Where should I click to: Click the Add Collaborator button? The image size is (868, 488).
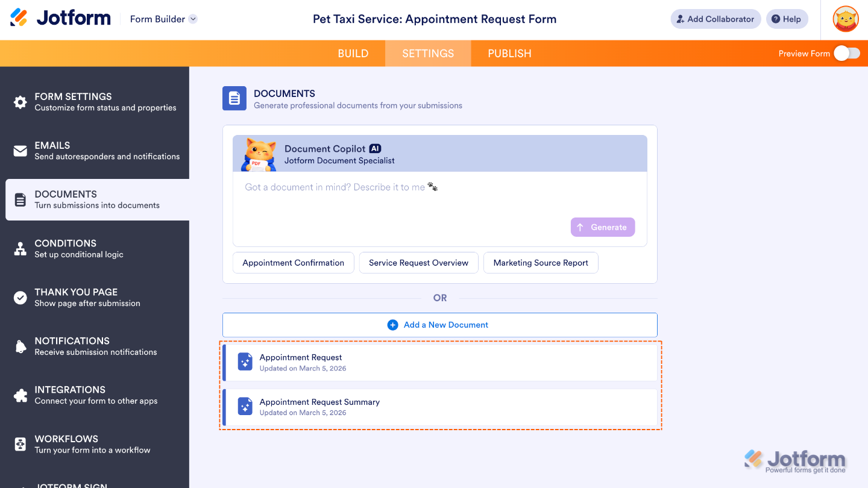tap(715, 19)
